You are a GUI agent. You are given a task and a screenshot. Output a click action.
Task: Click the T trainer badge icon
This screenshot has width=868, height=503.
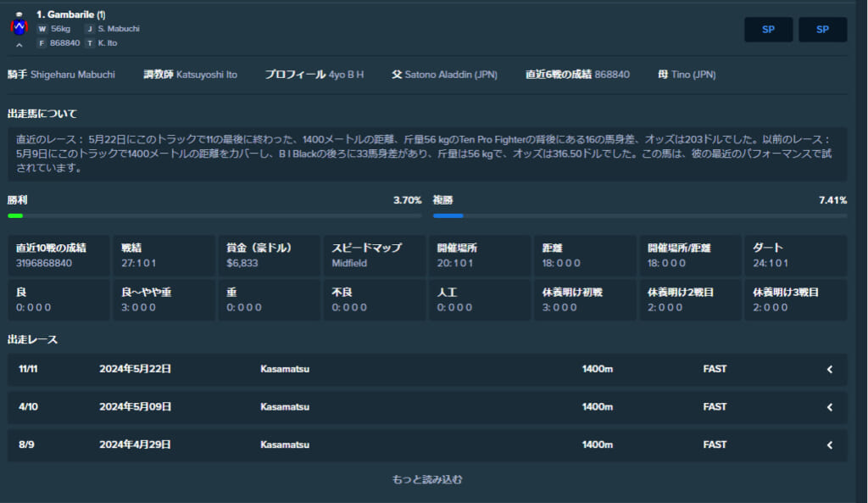pos(89,42)
